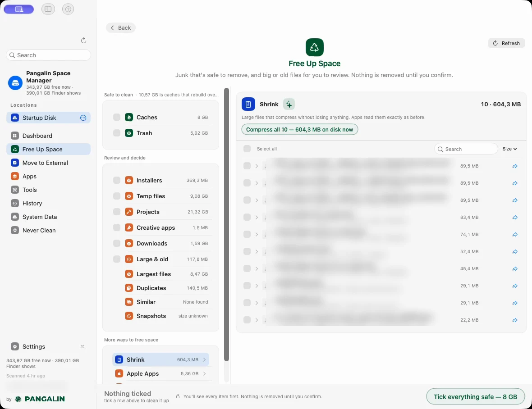Open the help question mark icon
Screen dimensions: 532x409
coord(68,9)
